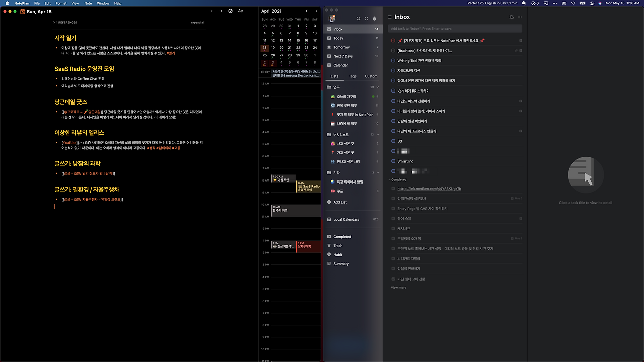Click the sync refresh icon
Image resolution: width=644 pixels, height=362 pixels.
(x=366, y=19)
